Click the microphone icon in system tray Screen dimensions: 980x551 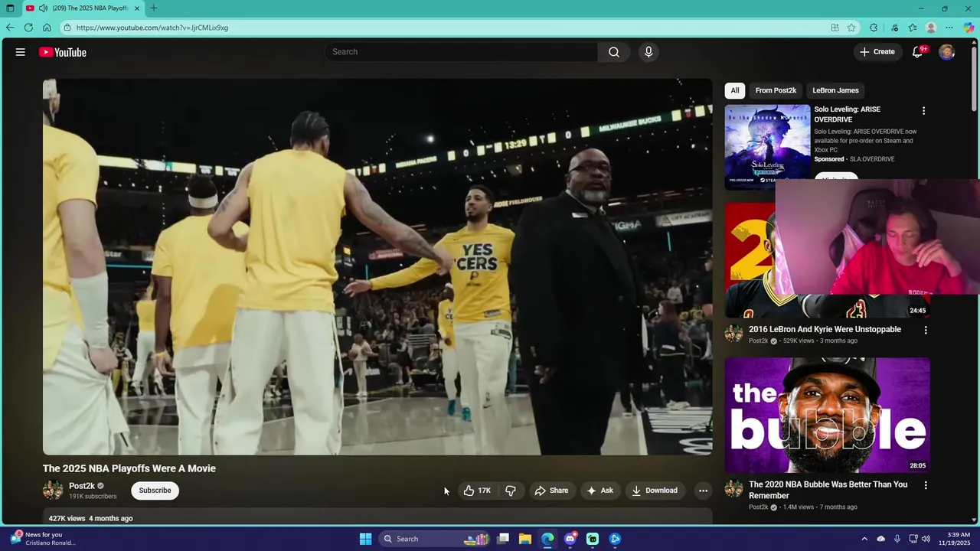(897, 539)
